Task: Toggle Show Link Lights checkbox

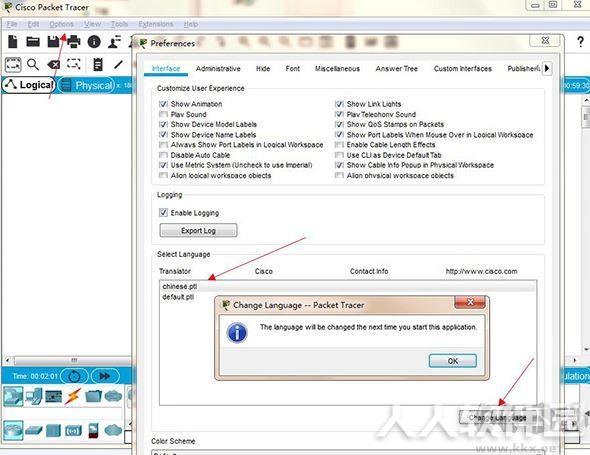Action: pos(339,104)
